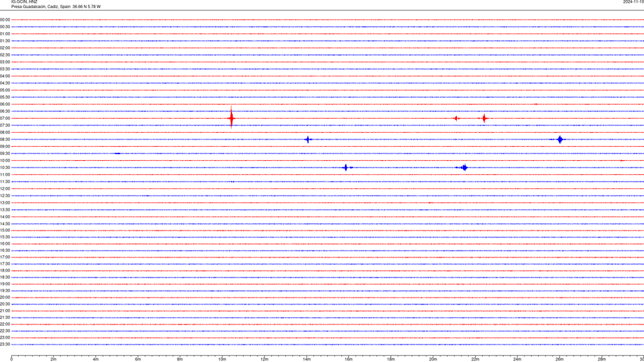Click the 6m tick label on the time axis
Viewport: 644px width, 362px height.
[x=138, y=359]
